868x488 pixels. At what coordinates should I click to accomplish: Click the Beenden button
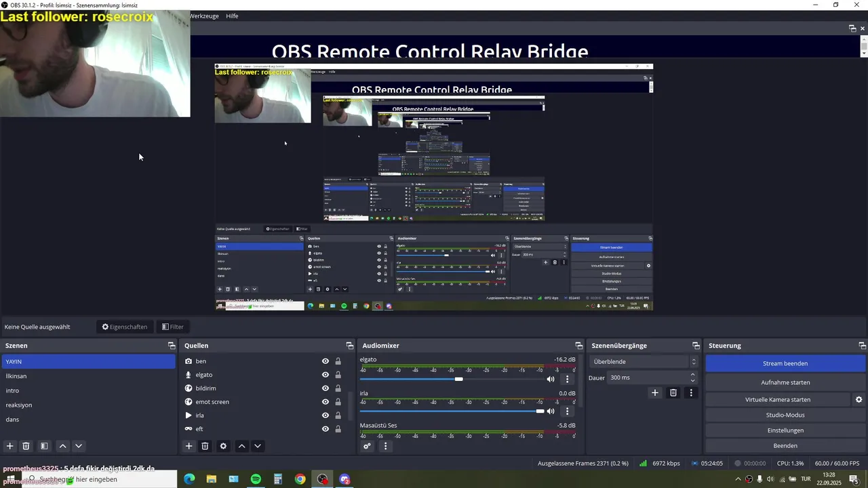(785, 446)
